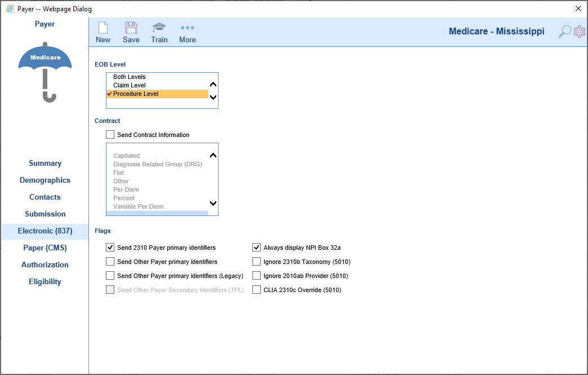The image size is (588, 375).
Task: Select Claim Level in EOB Level
Action: click(x=130, y=85)
